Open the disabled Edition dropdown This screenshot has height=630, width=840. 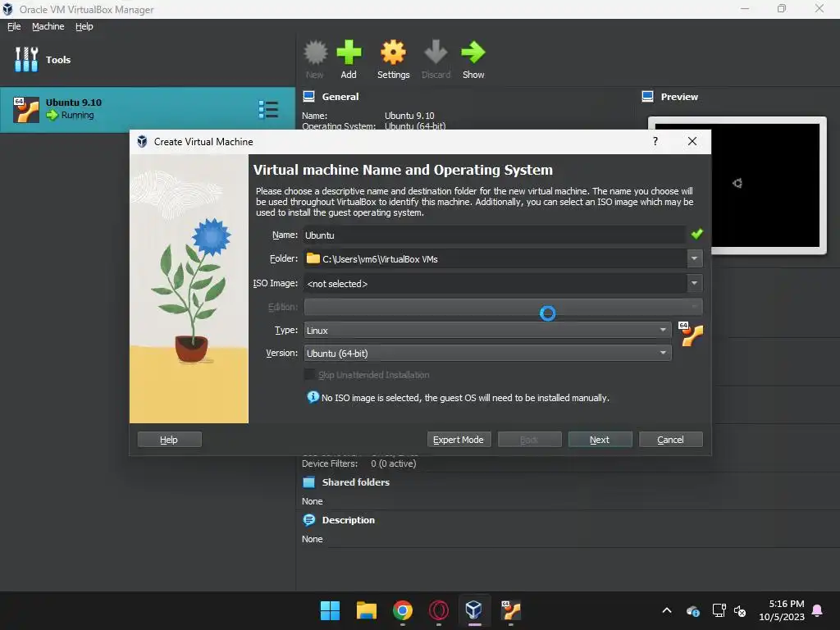[x=503, y=307]
